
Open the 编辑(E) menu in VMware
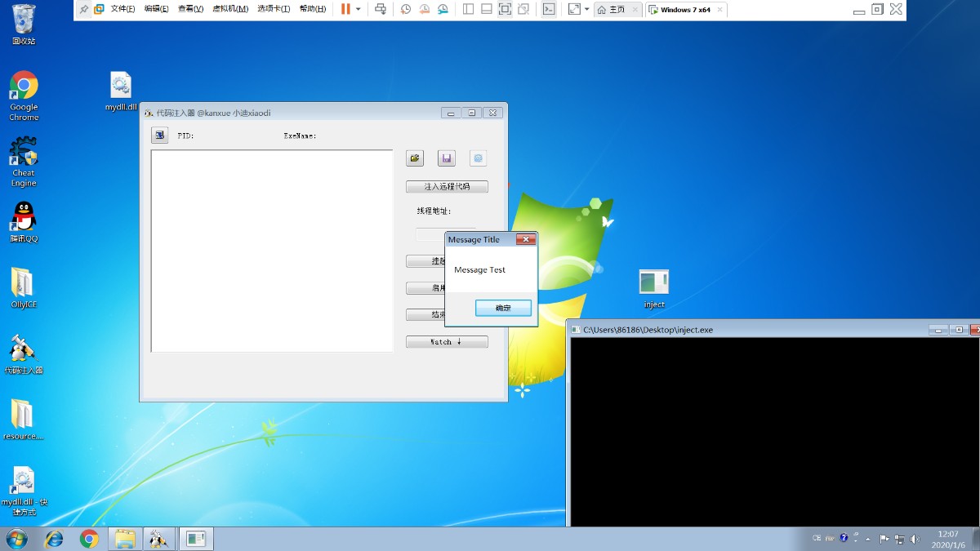click(x=156, y=9)
